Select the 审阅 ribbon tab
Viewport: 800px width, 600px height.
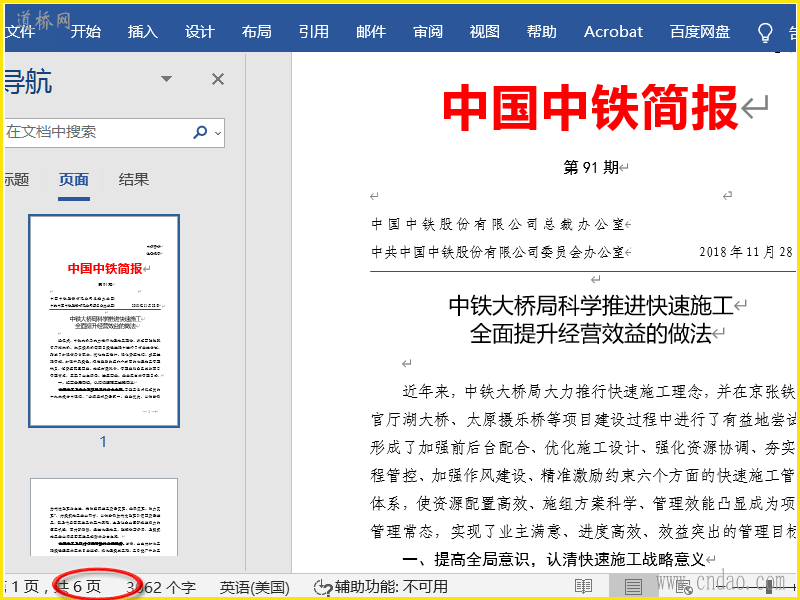(x=428, y=32)
